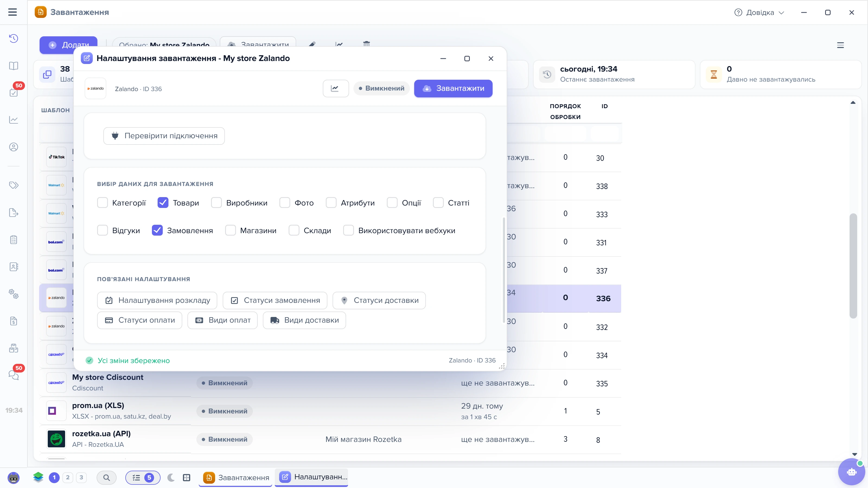
Task: Open list view options icon at right
Action: (840, 45)
